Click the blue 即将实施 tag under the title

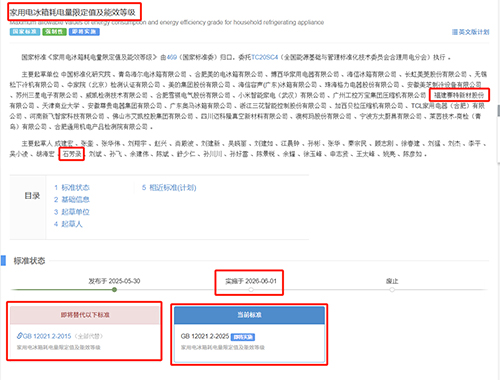(84, 32)
